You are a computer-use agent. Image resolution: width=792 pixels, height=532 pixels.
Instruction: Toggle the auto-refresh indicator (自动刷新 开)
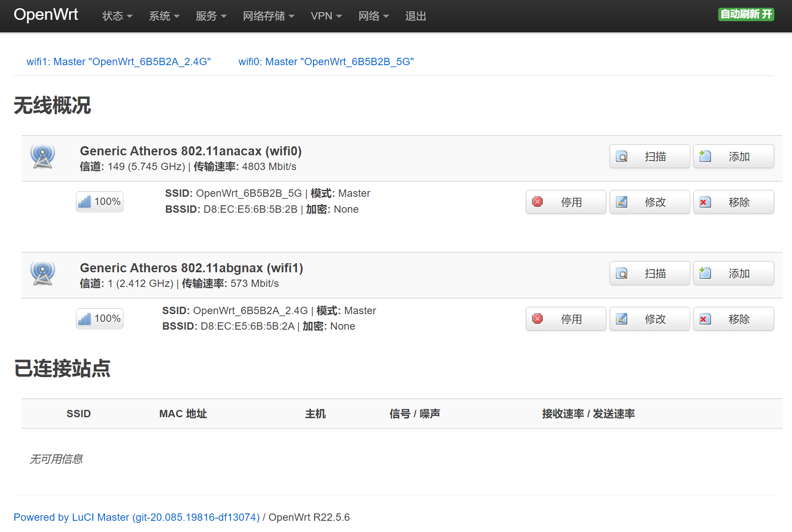point(745,14)
